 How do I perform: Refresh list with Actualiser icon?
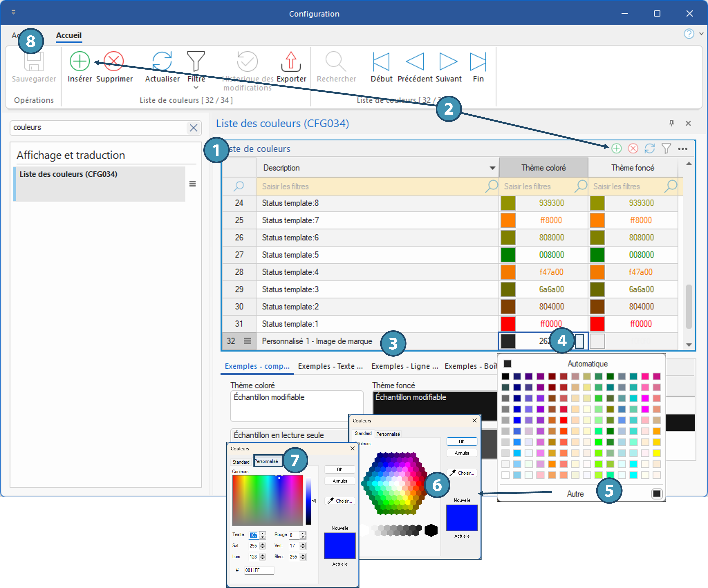[162, 61]
